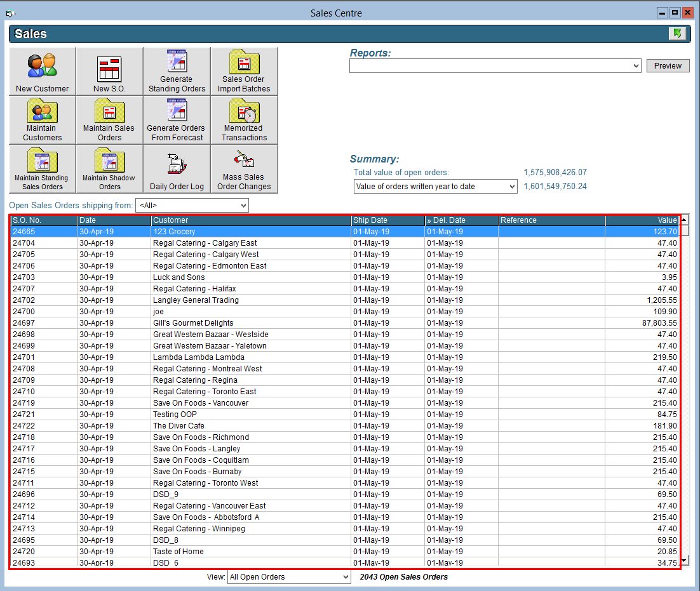Select Regal Catering - Vancouver East row
700x591 pixels.
pos(345,506)
